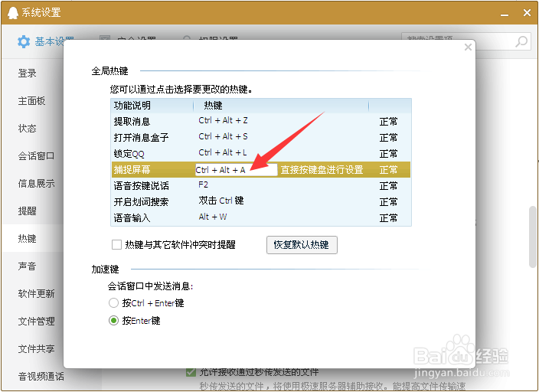Select the 提取消息 hotkey row
The width and height of the screenshot is (539, 392).
click(x=261, y=122)
